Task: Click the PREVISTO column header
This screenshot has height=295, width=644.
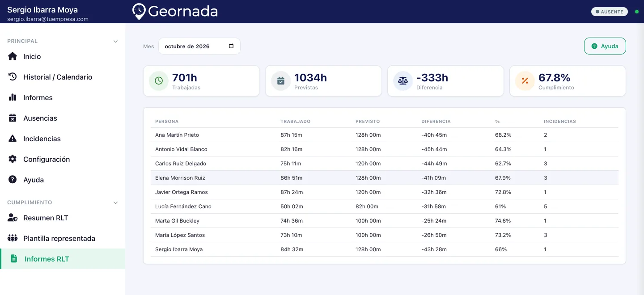Action: point(368,122)
